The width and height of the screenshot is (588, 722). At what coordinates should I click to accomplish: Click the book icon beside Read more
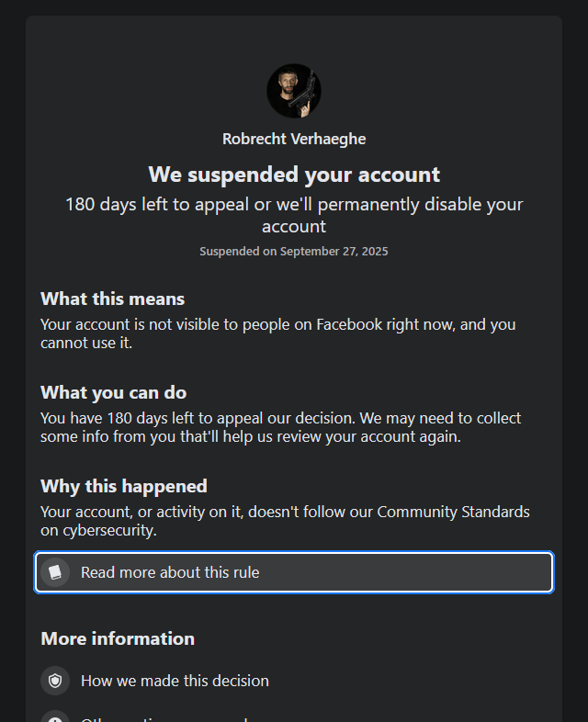(55, 572)
